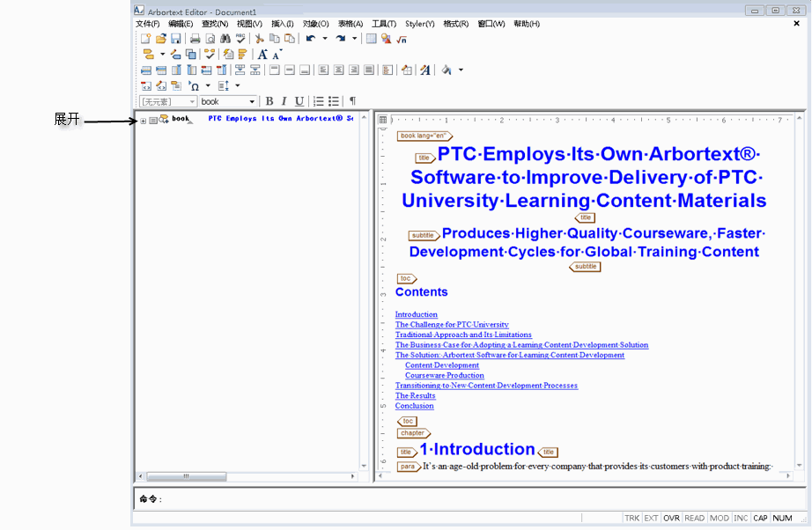Image resolution: width=812 pixels, height=530 pixels.
Task: Create a new document with the New icon
Action: (145, 39)
